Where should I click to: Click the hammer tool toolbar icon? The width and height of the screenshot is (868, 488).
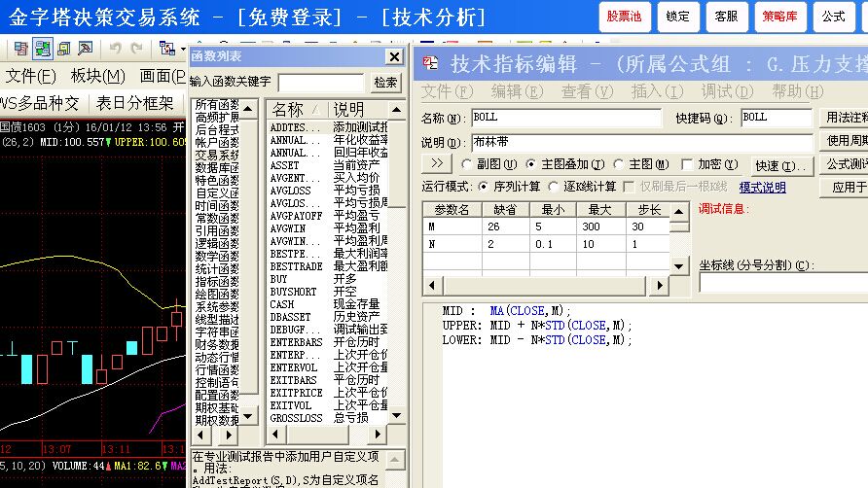point(86,49)
